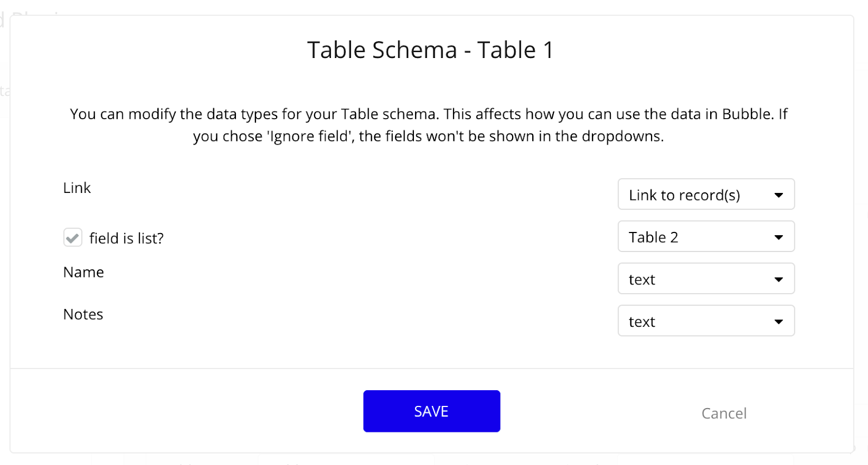The width and height of the screenshot is (868, 465).
Task: Click the 'Table Schema - Table 1' heading
Action: click(431, 50)
